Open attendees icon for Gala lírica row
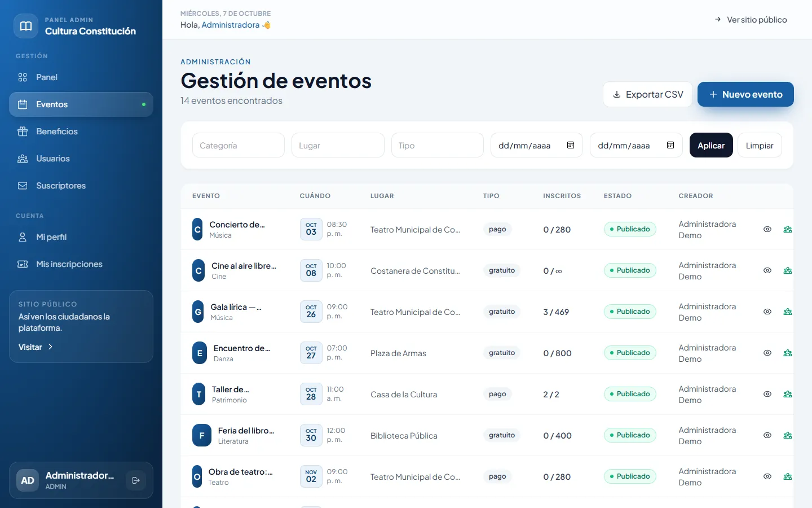This screenshot has width=812, height=508. click(x=788, y=312)
